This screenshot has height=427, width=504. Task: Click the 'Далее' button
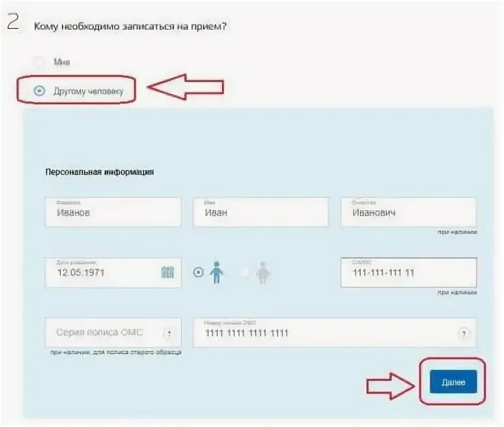[453, 382]
